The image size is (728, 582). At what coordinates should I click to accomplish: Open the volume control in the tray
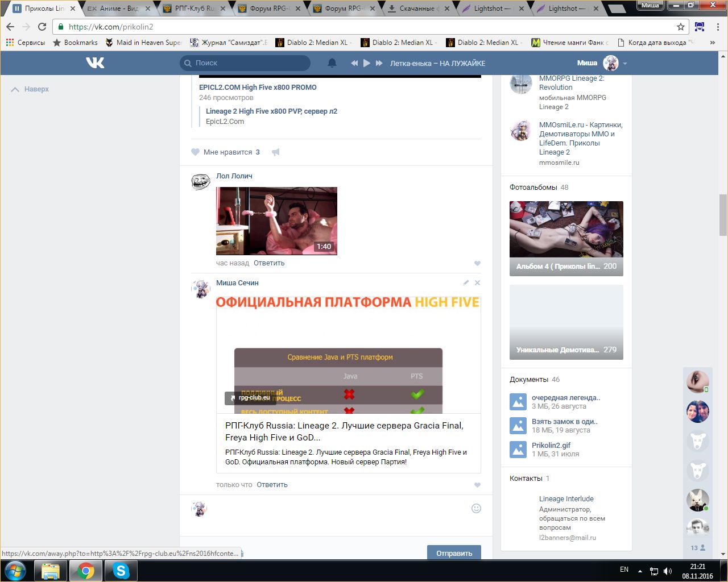[x=668, y=571]
